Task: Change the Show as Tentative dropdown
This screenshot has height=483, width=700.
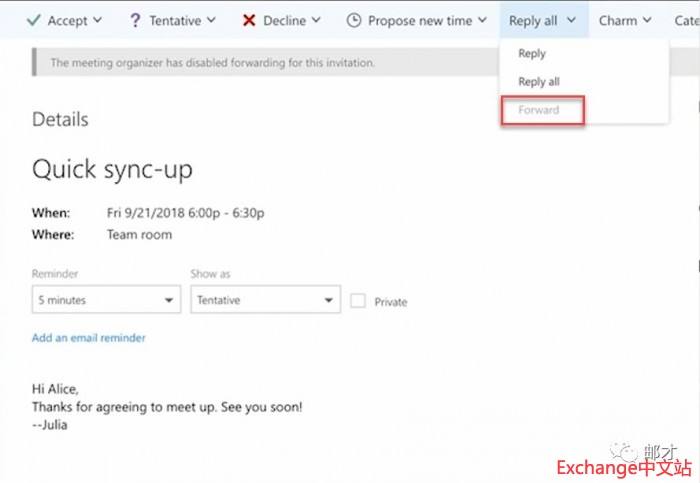Action: click(265, 300)
